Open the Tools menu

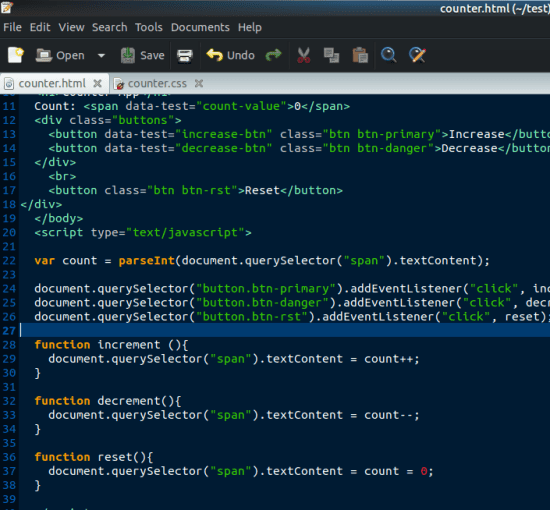click(149, 27)
